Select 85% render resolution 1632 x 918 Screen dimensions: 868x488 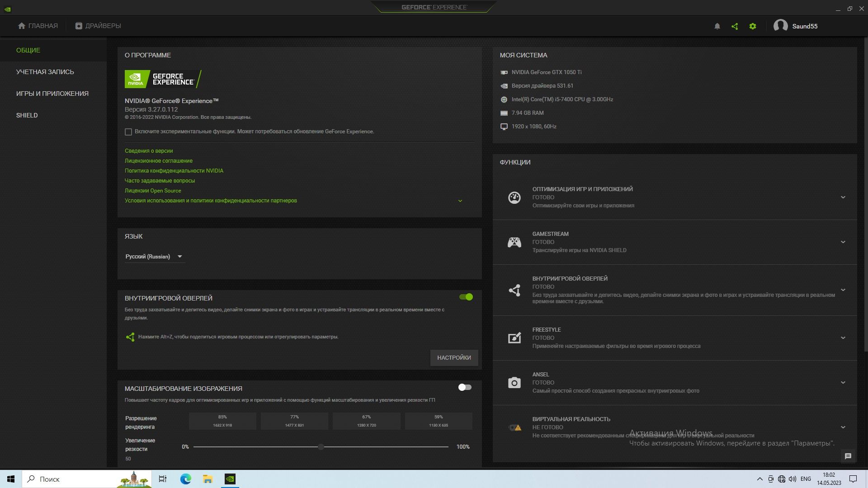click(222, 421)
